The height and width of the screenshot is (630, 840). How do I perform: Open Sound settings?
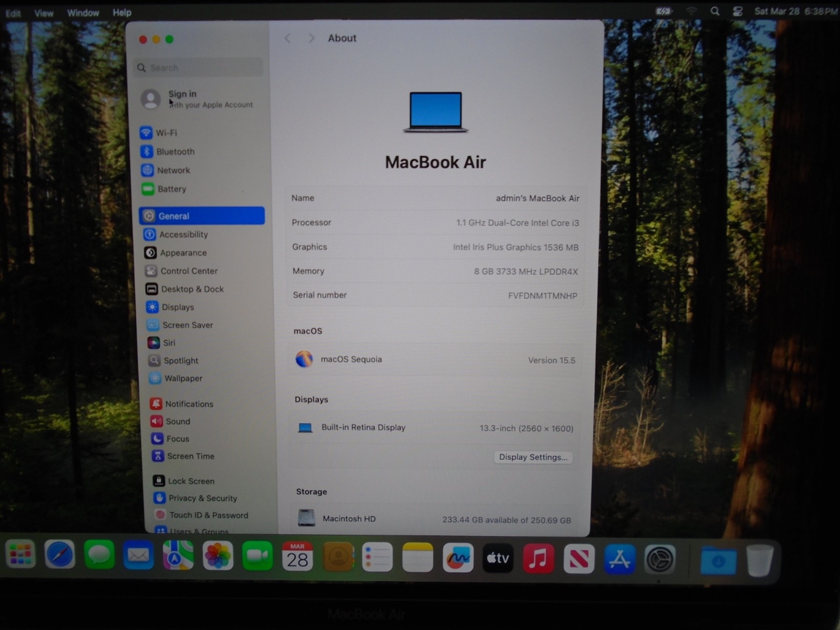(170, 422)
